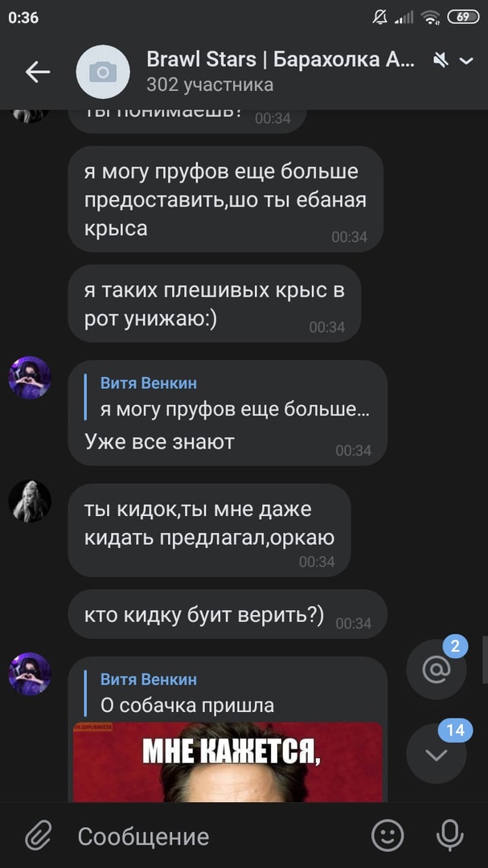The width and height of the screenshot is (488, 868).
Task: Expand header chevron dropdown menu
Action: [466, 61]
